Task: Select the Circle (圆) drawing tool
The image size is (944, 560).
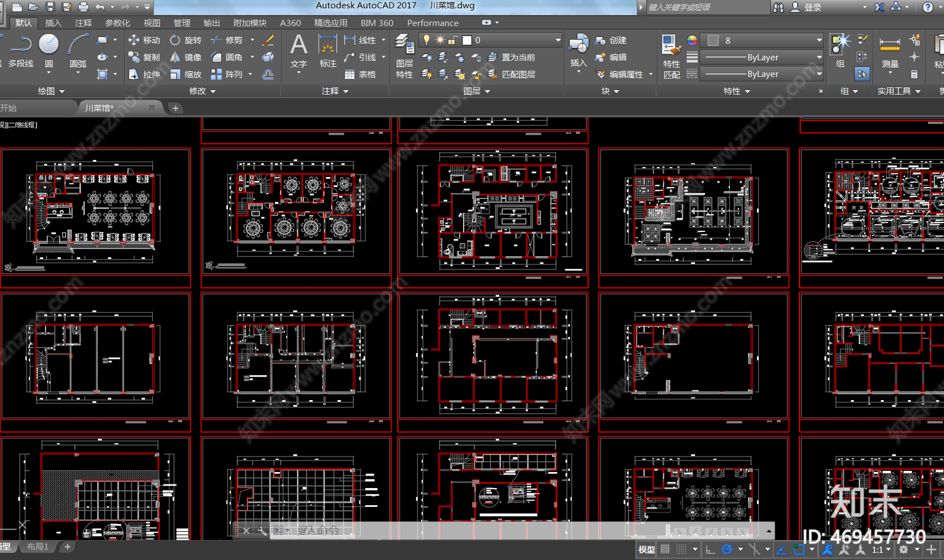Action: [x=49, y=50]
